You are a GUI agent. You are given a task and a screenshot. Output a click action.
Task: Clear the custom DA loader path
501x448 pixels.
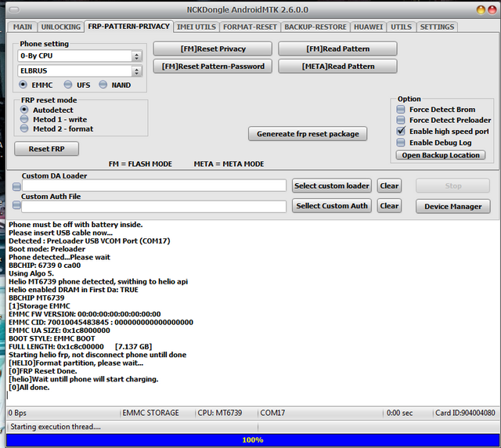coord(389,186)
